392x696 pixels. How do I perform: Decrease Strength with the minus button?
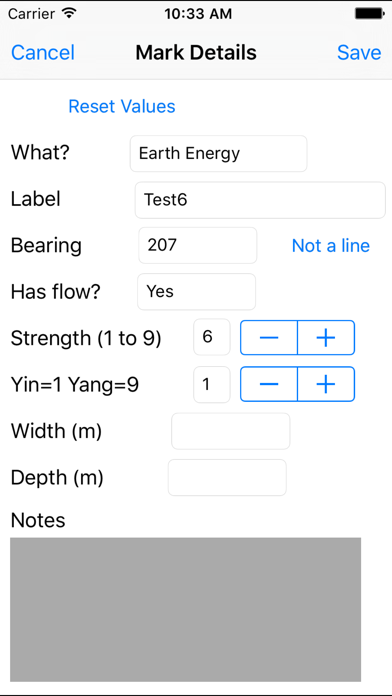coord(269,338)
